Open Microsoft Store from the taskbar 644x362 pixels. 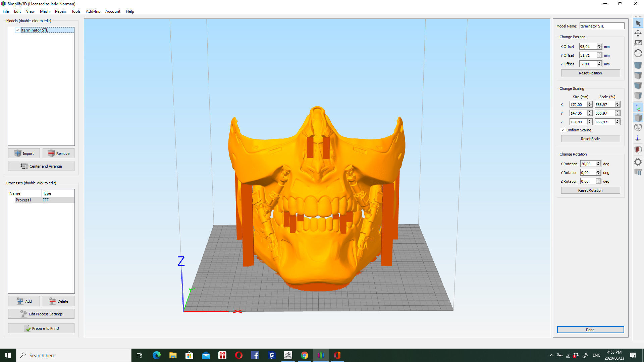pyautogui.click(x=190, y=355)
